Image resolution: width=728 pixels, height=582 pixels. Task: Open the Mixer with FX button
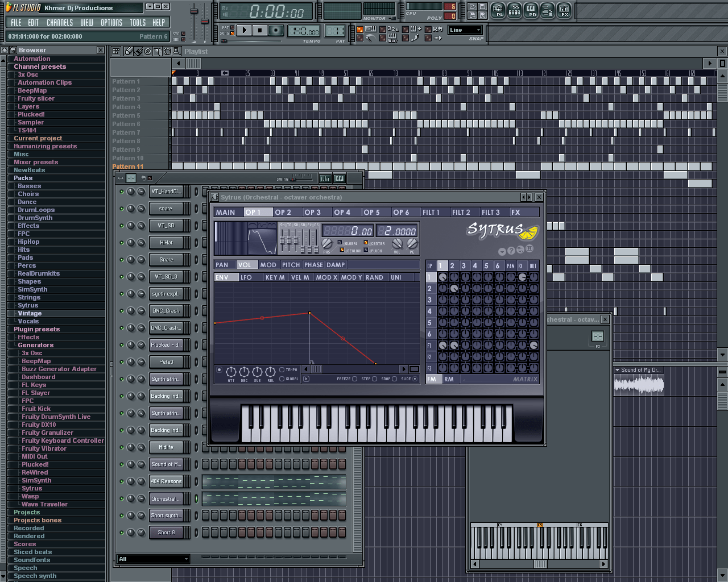point(564,10)
